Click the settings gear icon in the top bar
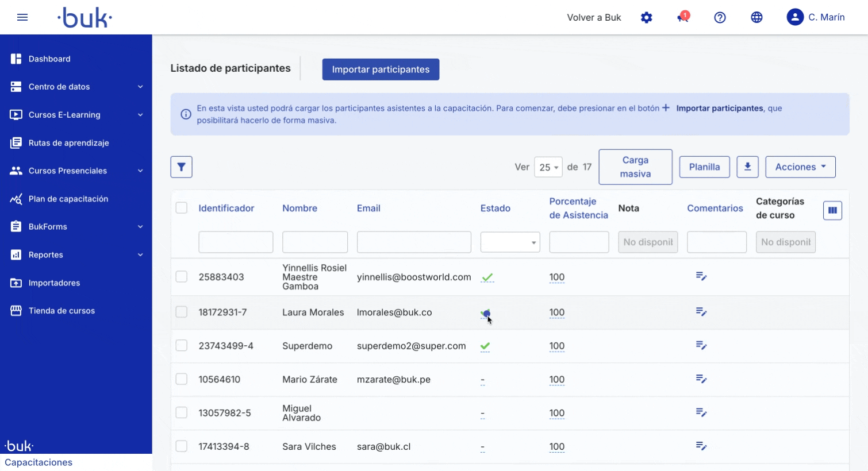868x471 pixels. 646,17
